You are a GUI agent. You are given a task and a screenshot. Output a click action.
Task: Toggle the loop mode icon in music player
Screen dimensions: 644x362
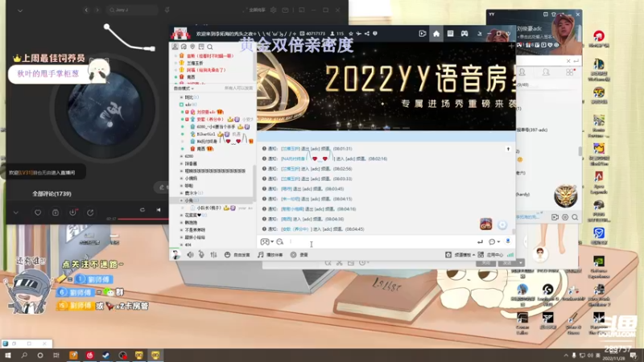coord(142,210)
